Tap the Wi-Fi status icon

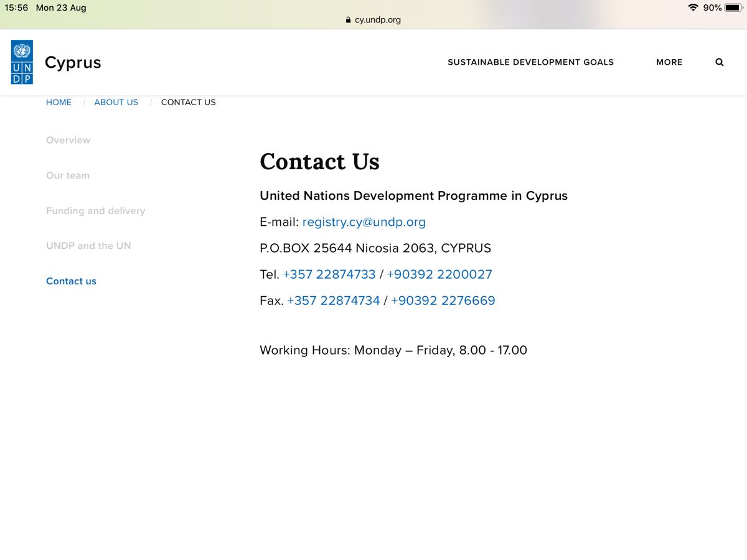click(x=693, y=7)
